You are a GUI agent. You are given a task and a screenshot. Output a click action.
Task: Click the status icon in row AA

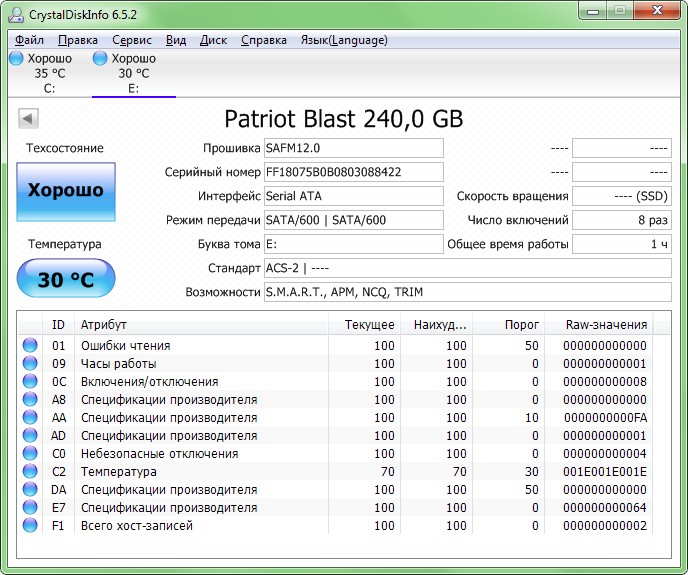30,417
